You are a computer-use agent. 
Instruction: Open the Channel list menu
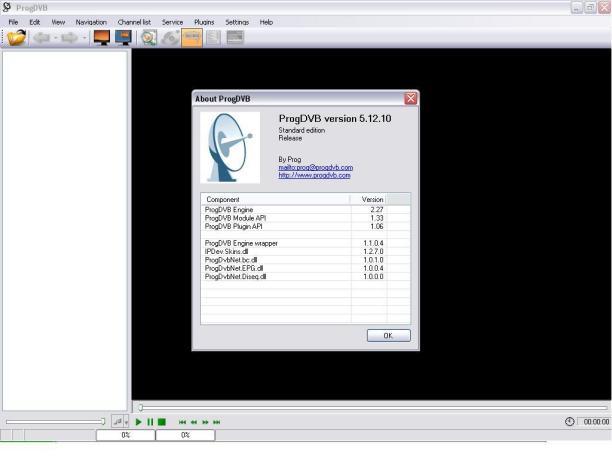pos(134,22)
